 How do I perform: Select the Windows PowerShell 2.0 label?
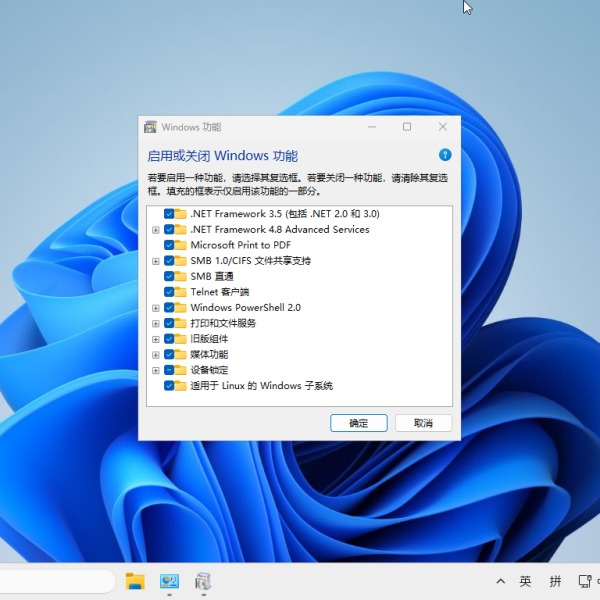point(246,307)
